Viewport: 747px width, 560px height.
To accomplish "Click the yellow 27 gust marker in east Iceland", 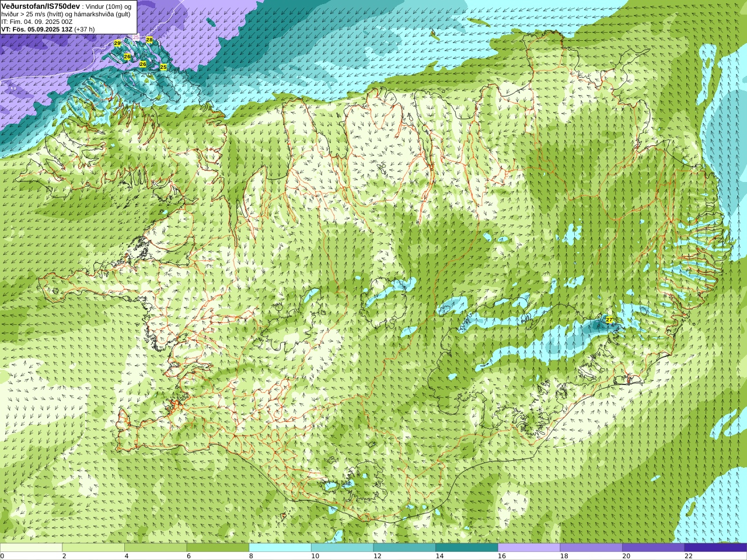I will point(609,320).
